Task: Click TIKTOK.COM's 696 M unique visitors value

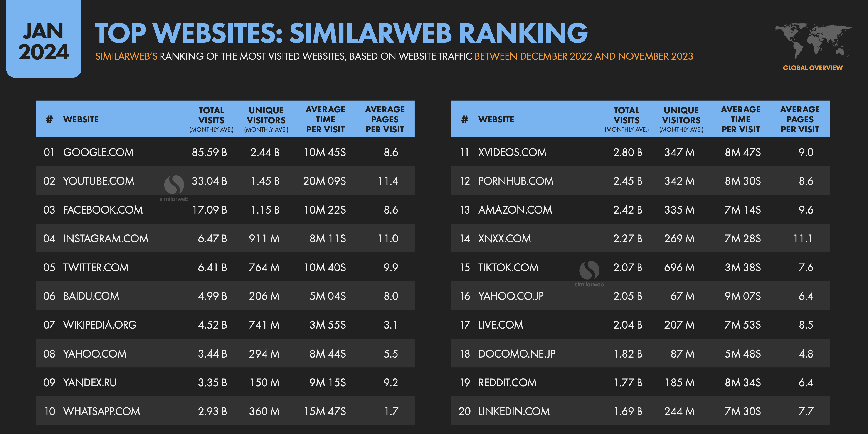Action: (x=679, y=267)
